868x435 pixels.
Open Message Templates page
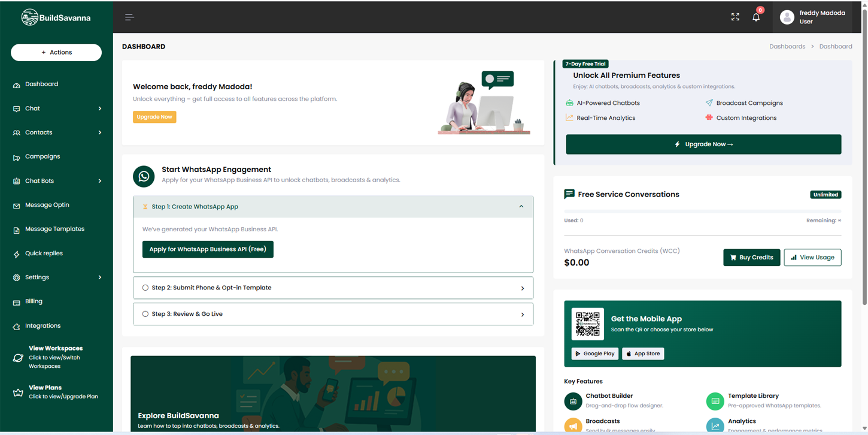pos(54,229)
